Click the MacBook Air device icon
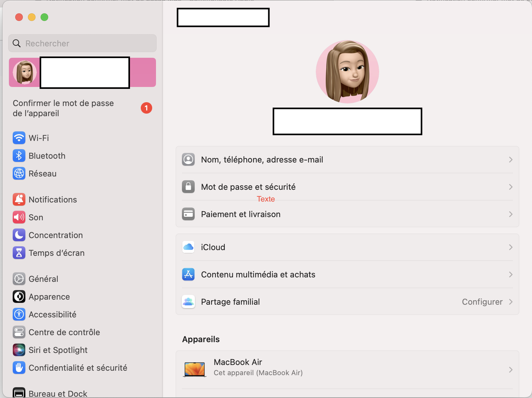The height and width of the screenshot is (398, 532). pyautogui.click(x=195, y=369)
